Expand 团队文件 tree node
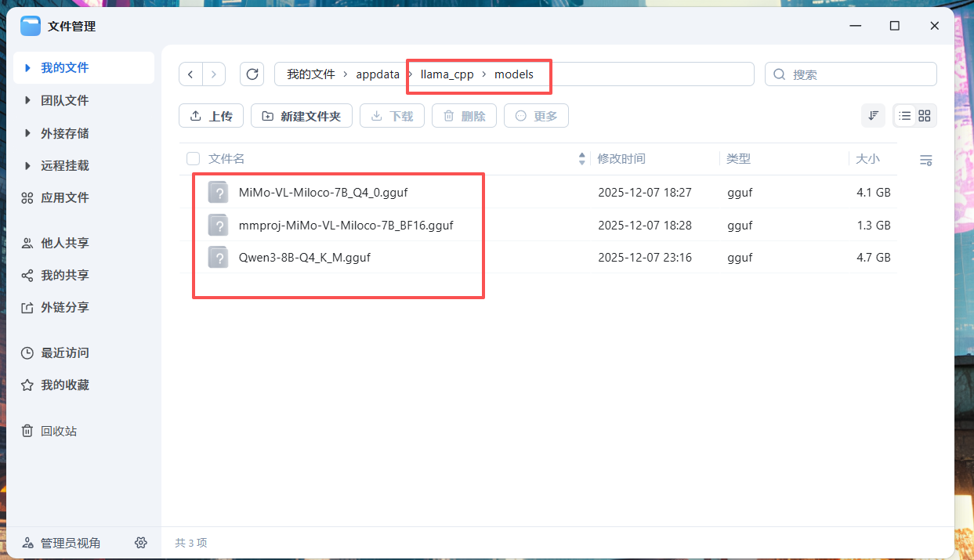The image size is (974, 560). click(x=28, y=100)
